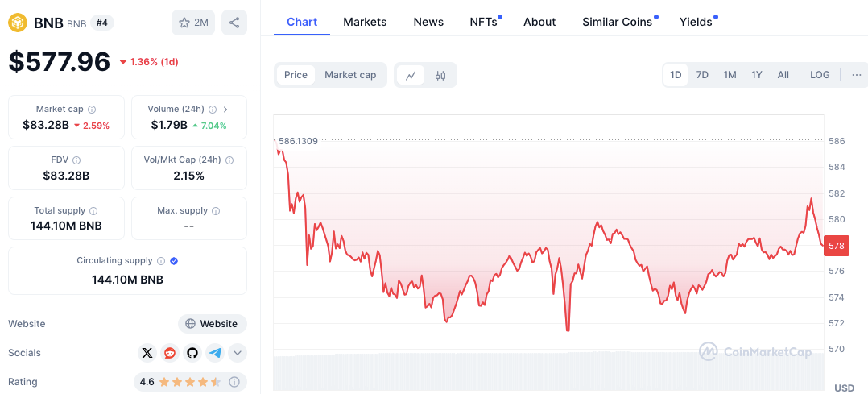The height and width of the screenshot is (394, 868).
Task: Open the GitHub social link
Action: [192, 353]
